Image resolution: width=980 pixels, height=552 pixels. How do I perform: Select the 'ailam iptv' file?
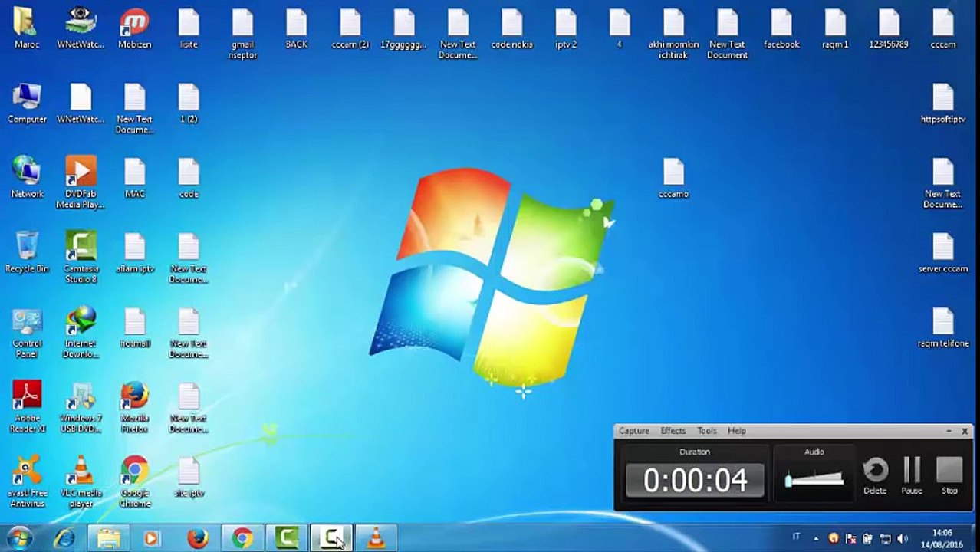134,252
